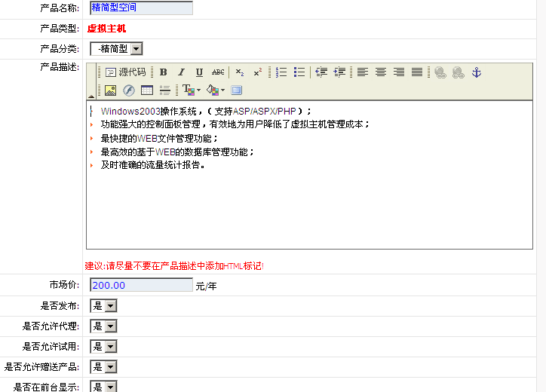
Task: Toggle bold formatting
Action: click(x=163, y=72)
